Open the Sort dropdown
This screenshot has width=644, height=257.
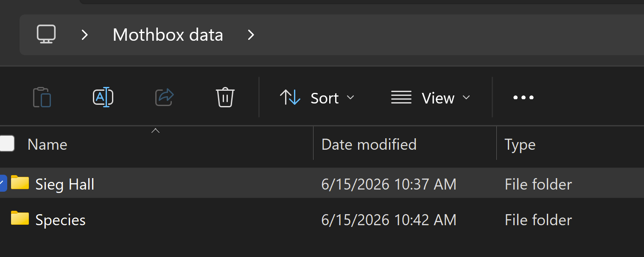pos(317,98)
